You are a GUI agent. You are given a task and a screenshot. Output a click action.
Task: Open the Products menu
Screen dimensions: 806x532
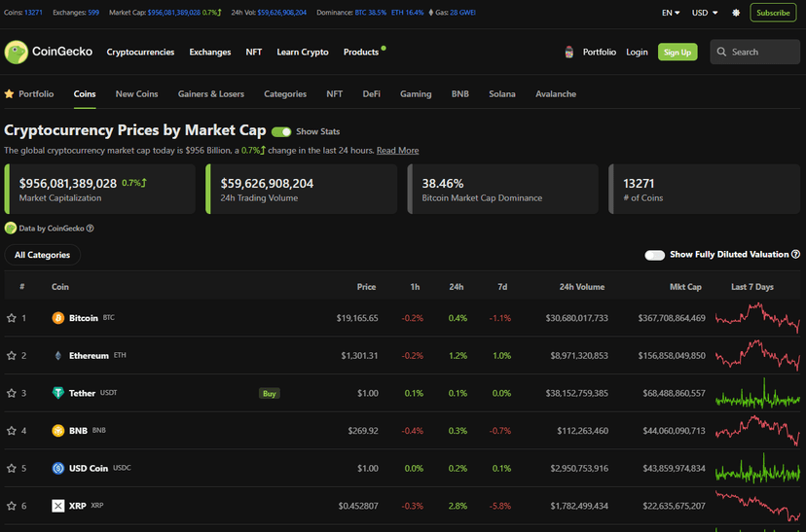[361, 52]
